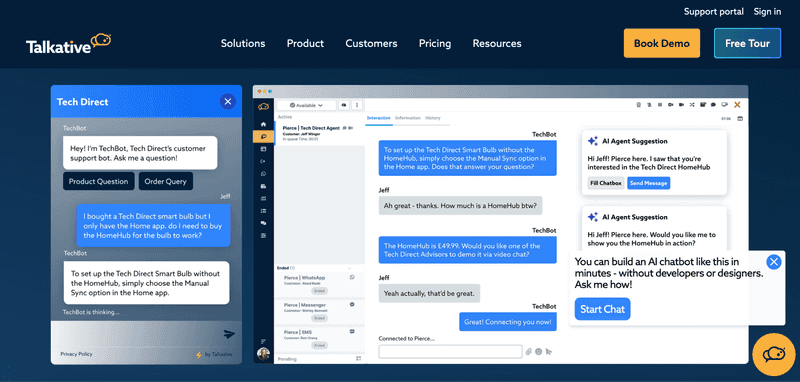Open the Available status dropdown
Image resolution: width=800 pixels, height=382 pixels.
click(306, 105)
